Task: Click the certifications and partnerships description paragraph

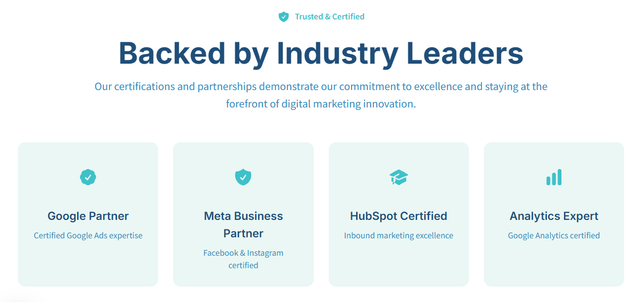Action: 321,95
